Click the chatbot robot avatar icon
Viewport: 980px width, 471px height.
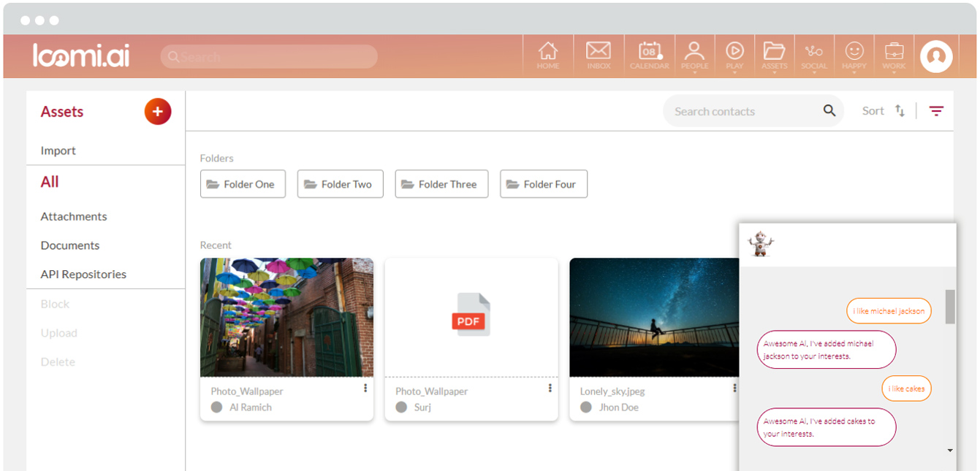coord(761,244)
